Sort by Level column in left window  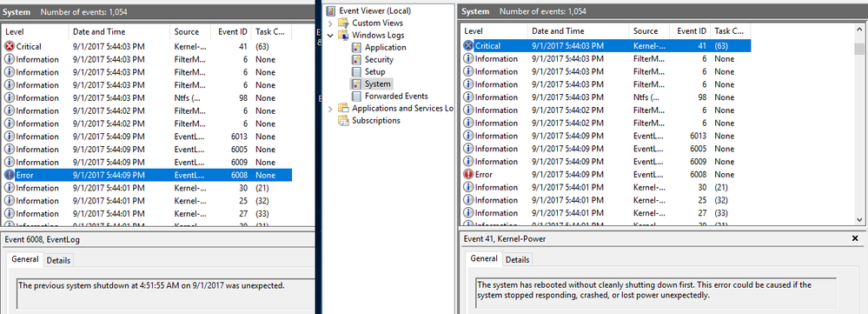pyautogui.click(x=35, y=31)
